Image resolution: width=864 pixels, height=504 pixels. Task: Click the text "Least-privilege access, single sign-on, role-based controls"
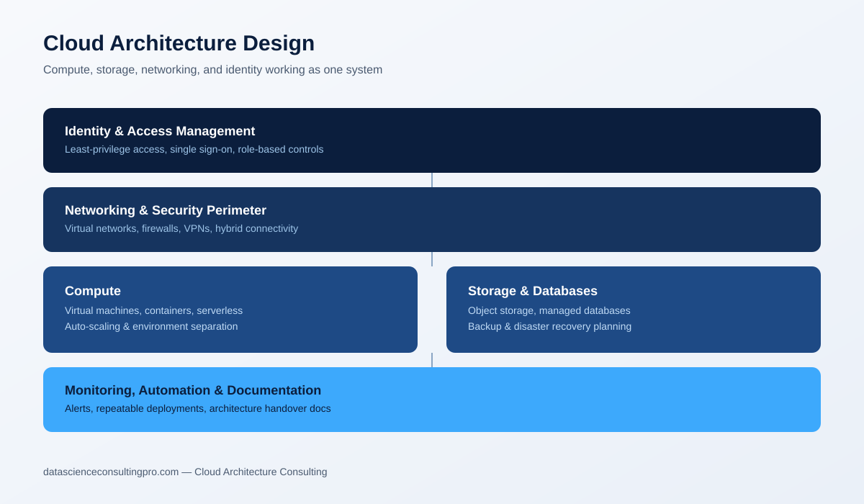(x=194, y=149)
